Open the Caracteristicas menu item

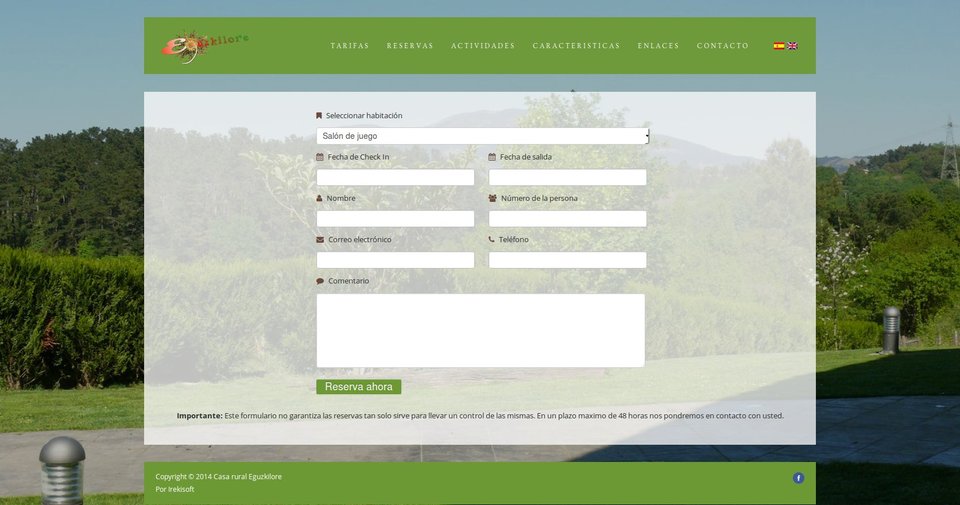tap(576, 46)
